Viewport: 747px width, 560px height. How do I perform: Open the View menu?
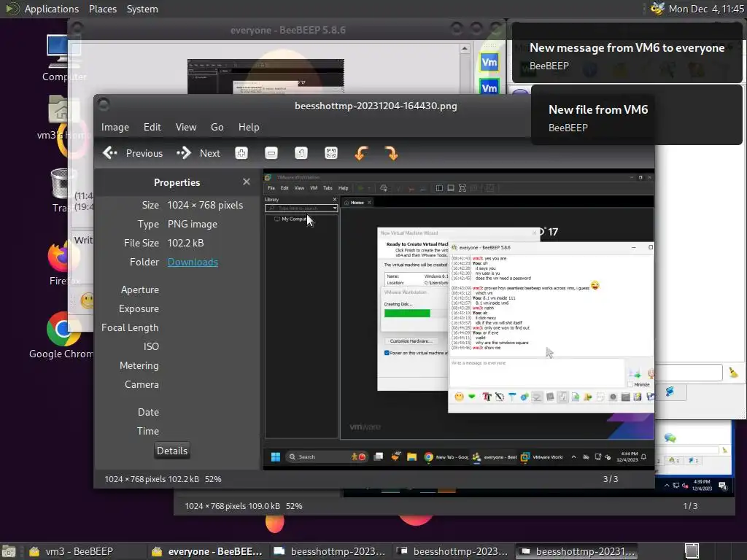click(x=186, y=127)
